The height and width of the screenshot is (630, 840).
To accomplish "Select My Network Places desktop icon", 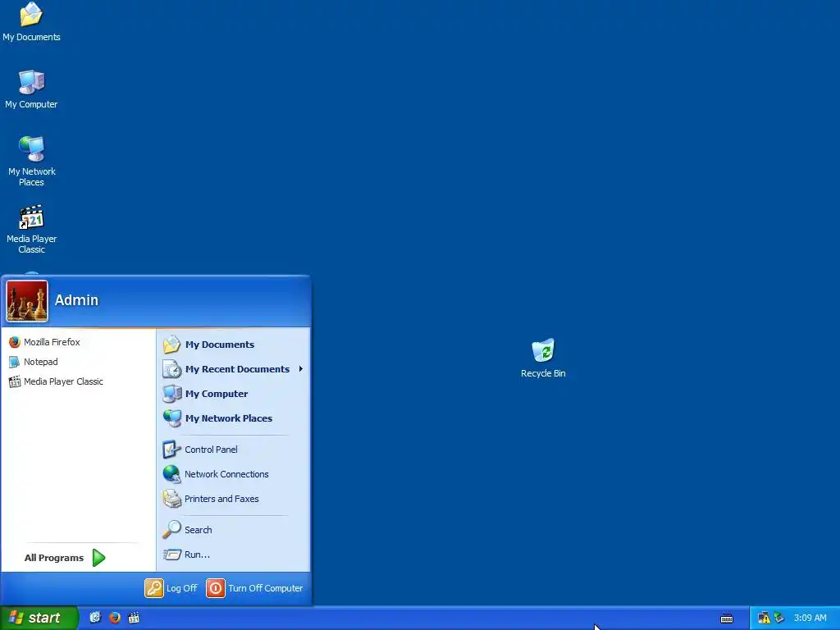I will point(31,161).
